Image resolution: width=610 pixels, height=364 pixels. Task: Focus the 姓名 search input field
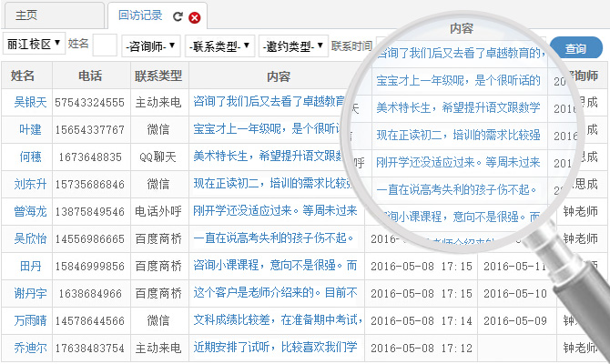click(x=105, y=45)
